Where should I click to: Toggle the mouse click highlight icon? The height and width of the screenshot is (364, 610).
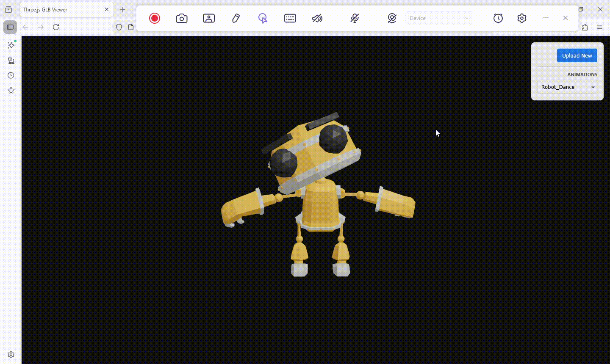click(263, 18)
